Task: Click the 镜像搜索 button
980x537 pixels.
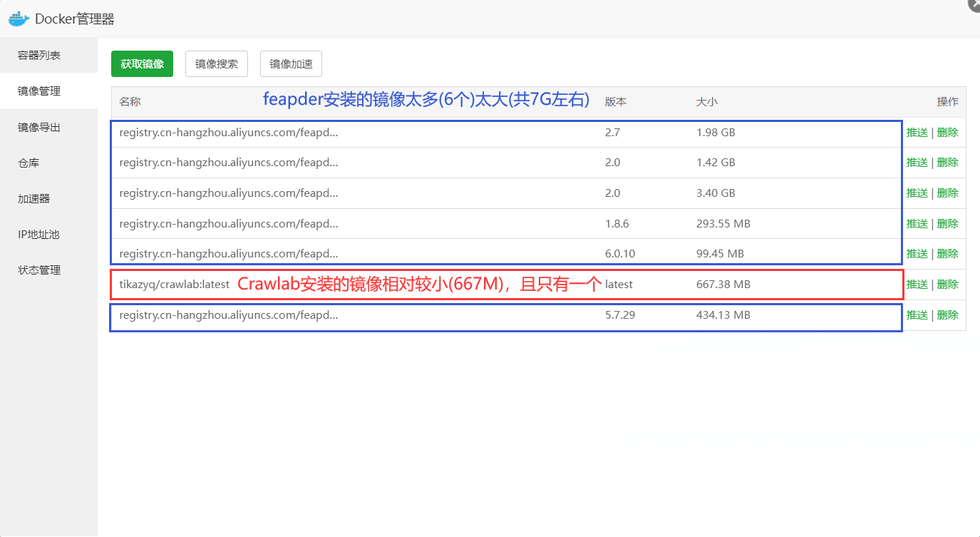Action: [x=217, y=63]
